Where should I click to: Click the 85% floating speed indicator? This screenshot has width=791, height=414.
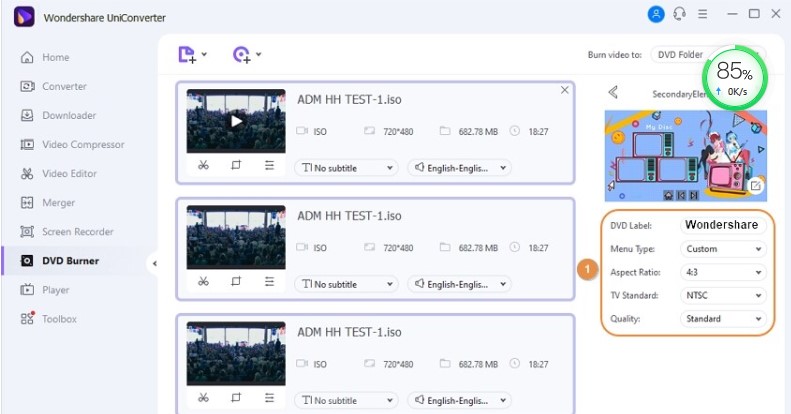click(734, 77)
